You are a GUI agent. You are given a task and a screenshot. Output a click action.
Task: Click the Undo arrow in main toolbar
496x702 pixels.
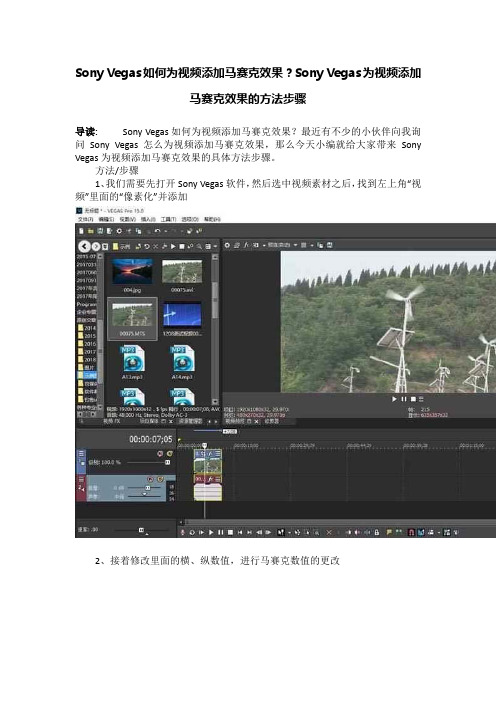pyautogui.click(x=157, y=231)
